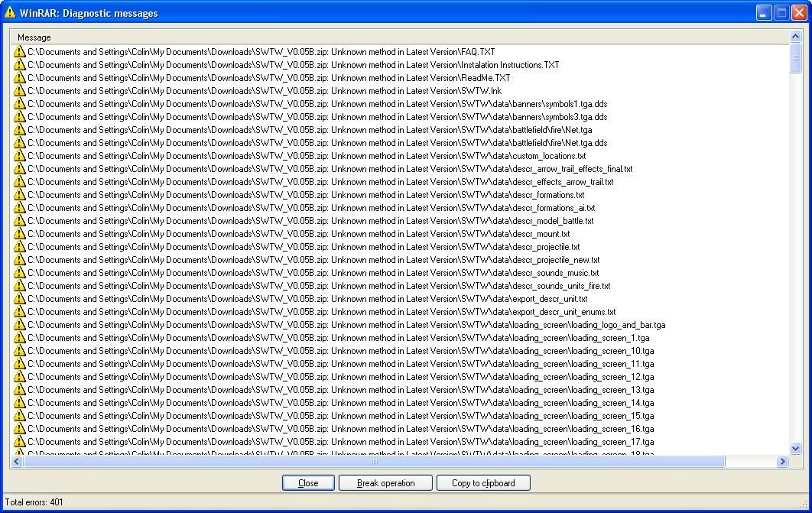Image resolution: width=812 pixels, height=513 pixels.
Task: Click the warning icon beside descr_projectile_new.txt
Action: pyautogui.click(x=19, y=260)
